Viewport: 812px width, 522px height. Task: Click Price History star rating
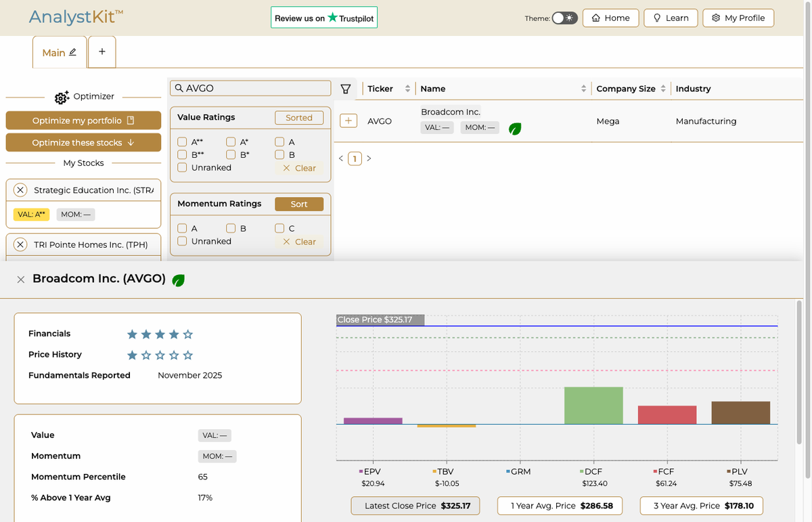160,355
